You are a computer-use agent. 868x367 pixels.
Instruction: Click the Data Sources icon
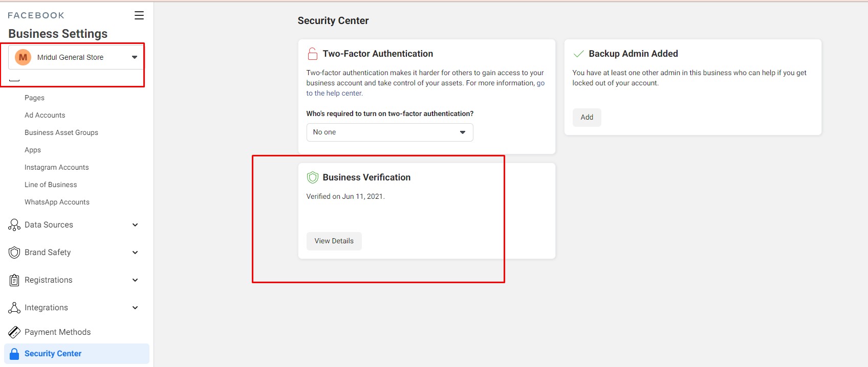[14, 225]
